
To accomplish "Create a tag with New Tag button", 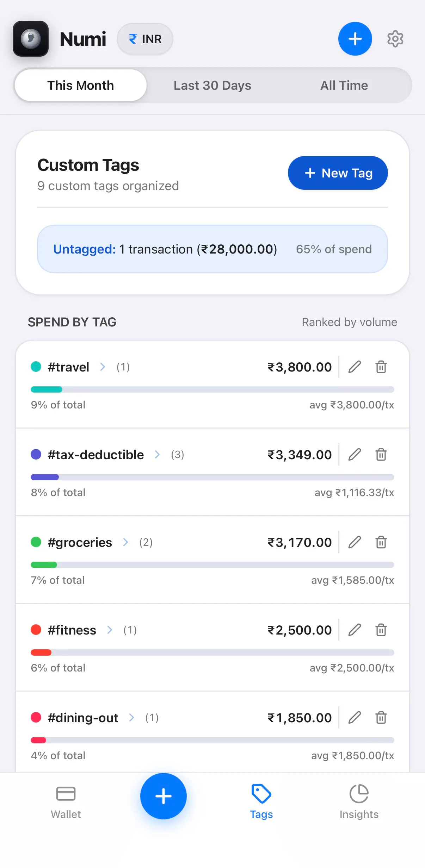I will pyautogui.click(x=338, y=173).
